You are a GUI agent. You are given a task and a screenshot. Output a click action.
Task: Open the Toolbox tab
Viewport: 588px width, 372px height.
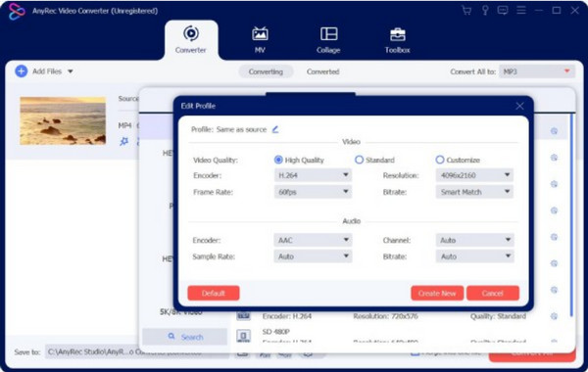(x=397, y=40)
